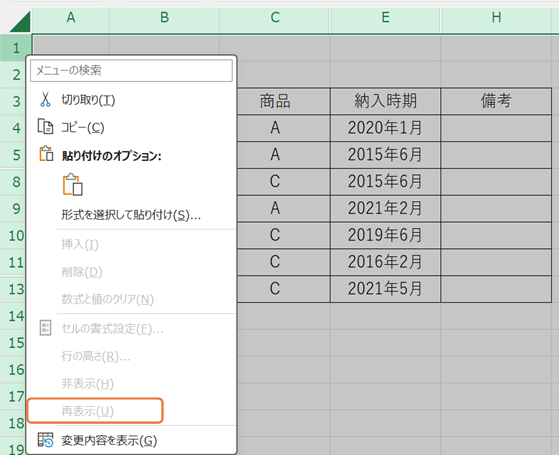
Task: Click the メニューの検索 search box
Action: click(x=131, y=70)
